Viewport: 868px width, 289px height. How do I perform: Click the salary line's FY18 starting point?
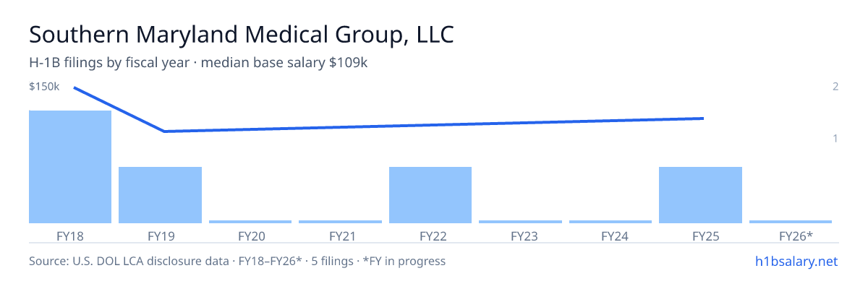coord(74,88)
